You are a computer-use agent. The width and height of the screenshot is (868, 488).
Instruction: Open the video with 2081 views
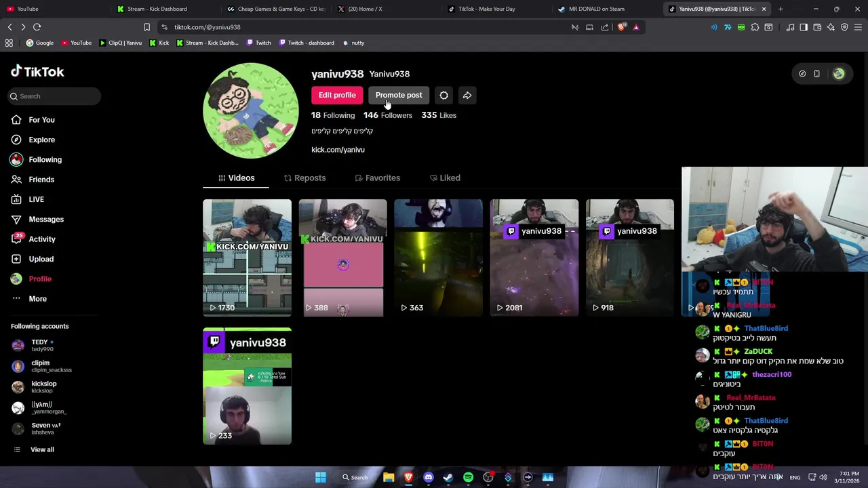[x=534, y=258]
